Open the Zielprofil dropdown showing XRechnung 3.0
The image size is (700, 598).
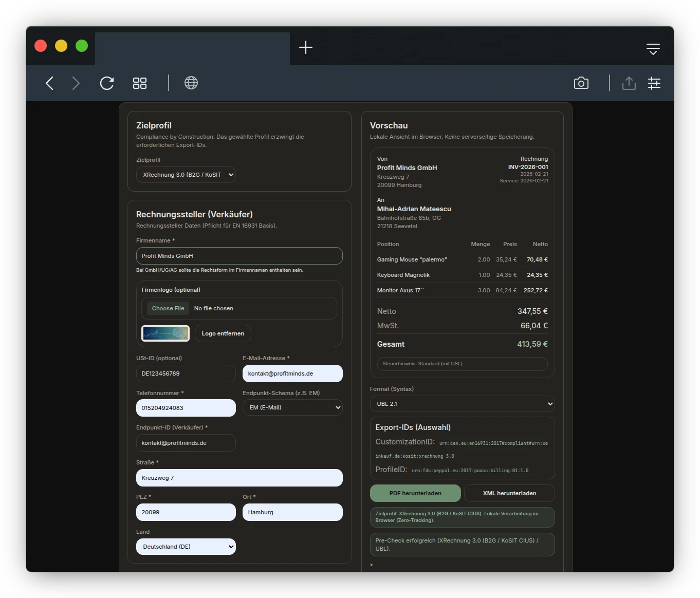click(186, 175)
